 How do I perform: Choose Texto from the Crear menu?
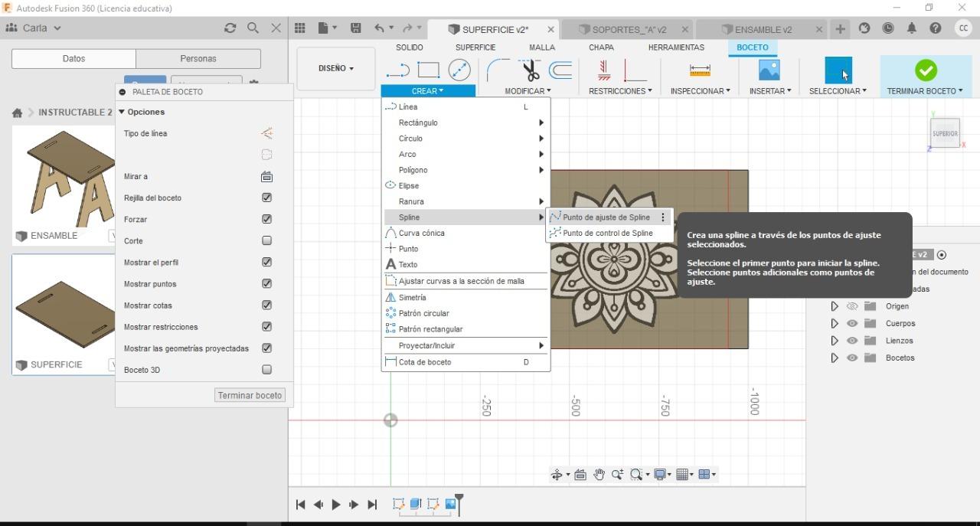pyautogui.click(x=465, y=264)
